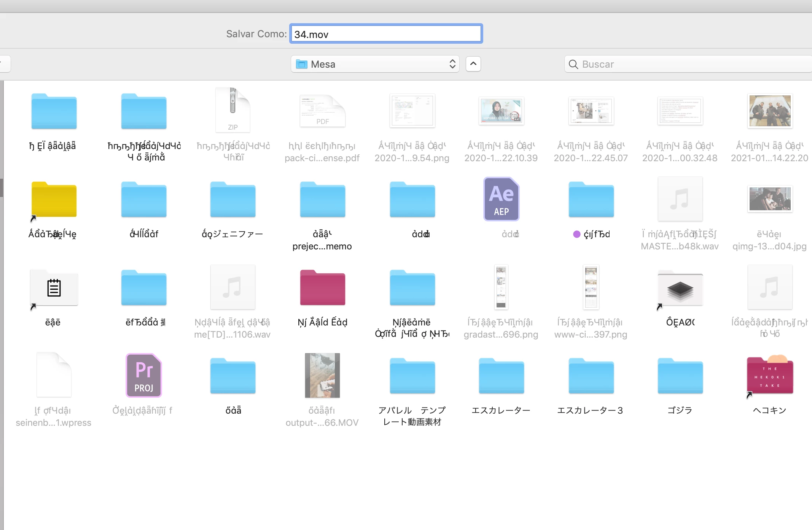Image resolution: width=812 pixels, height=530 pixels.
Task: Click the Salvar Como filename field
Action: pyautogui.click(x=386, y=34)
